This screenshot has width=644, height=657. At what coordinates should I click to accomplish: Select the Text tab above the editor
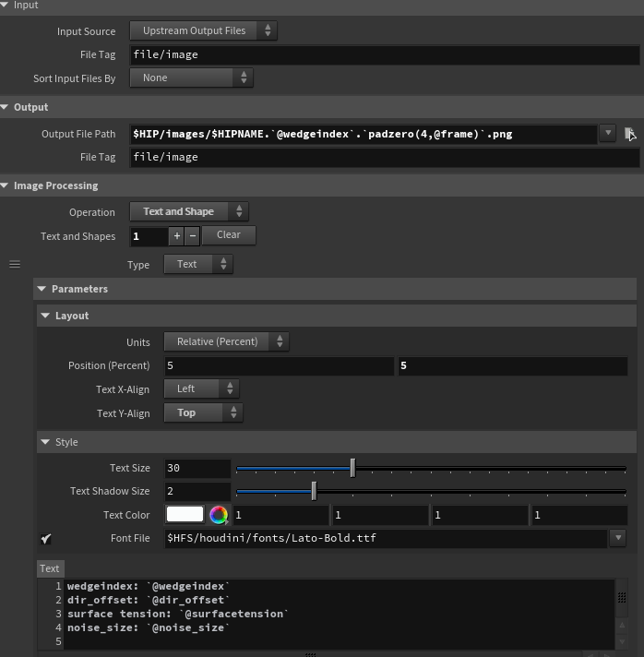click(x=50, y=568)
